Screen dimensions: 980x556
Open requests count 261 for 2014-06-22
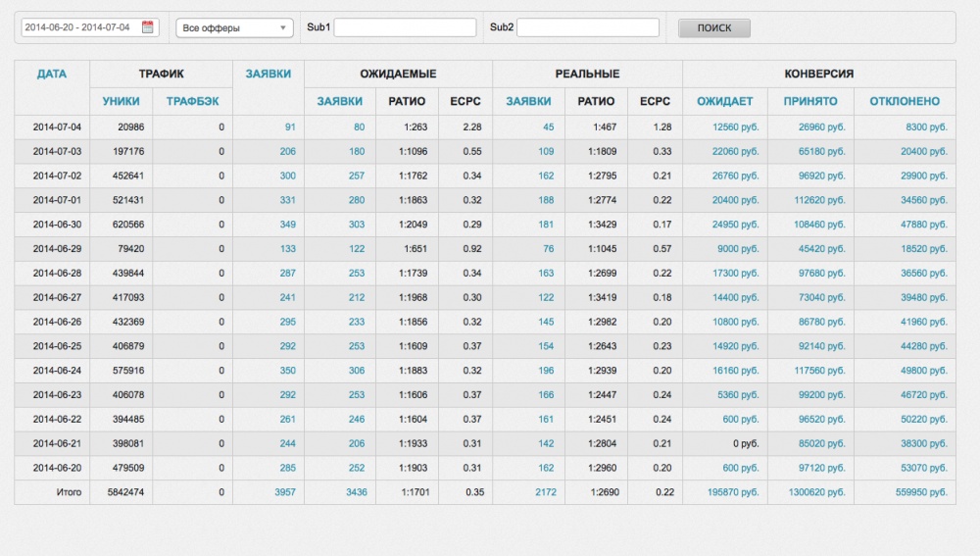(x=287, y=419)
